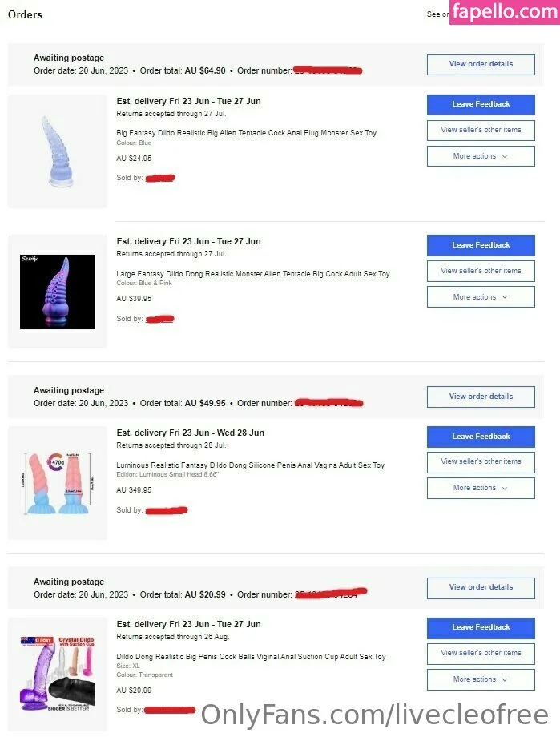View seller's other items for the AU $24.95 item
Screen dimensions: 560x741
pyautogui.click(x=481, y=130)
